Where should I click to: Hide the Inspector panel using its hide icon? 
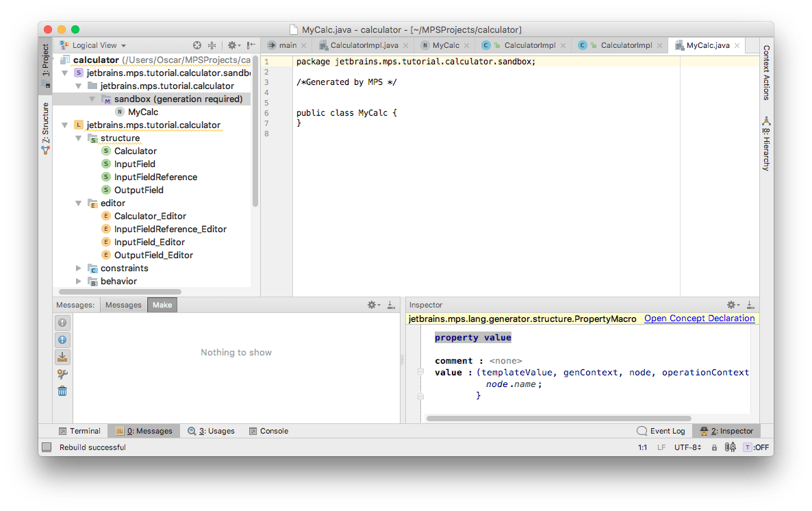(750, 305)
